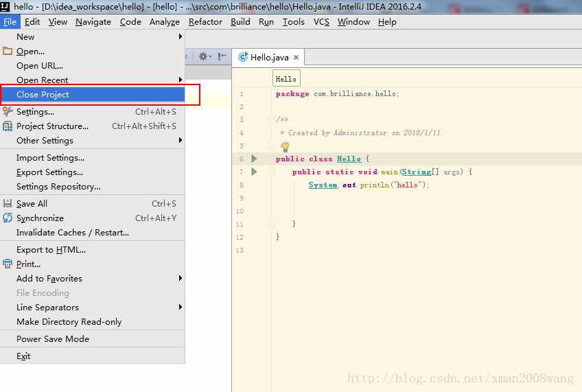Click the Save All floppy disk icon
This screenshot has height=392, width=582.
(8, 203)
